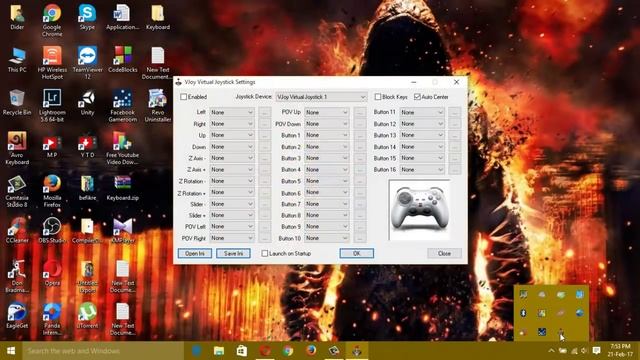Open the Unity desktop shortcut

87,102
